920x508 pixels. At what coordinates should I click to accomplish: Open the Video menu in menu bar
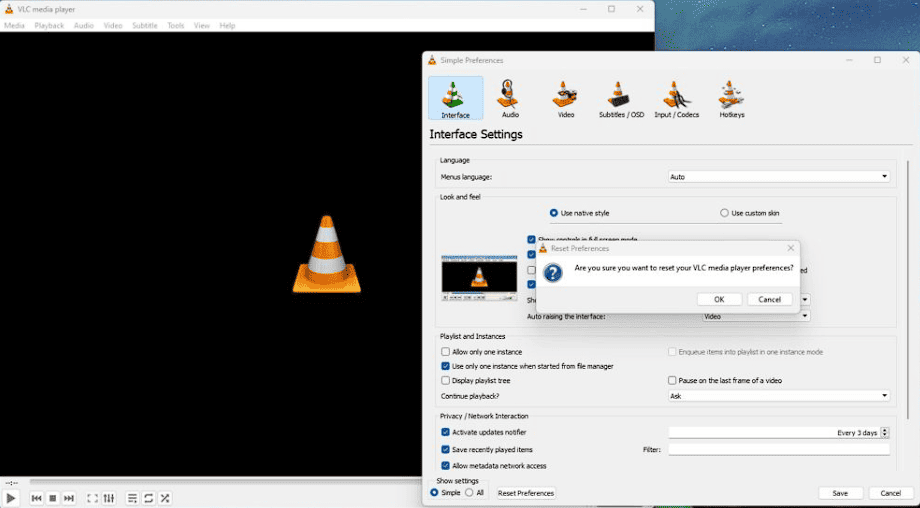[113, 25]
